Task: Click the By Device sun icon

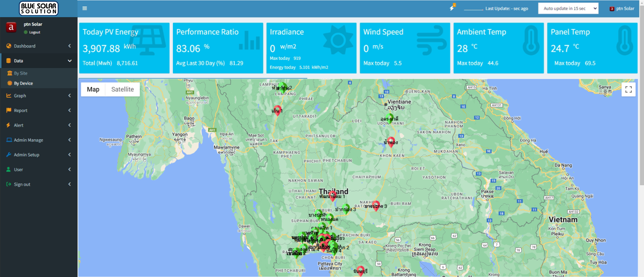Action: [10, 83]
